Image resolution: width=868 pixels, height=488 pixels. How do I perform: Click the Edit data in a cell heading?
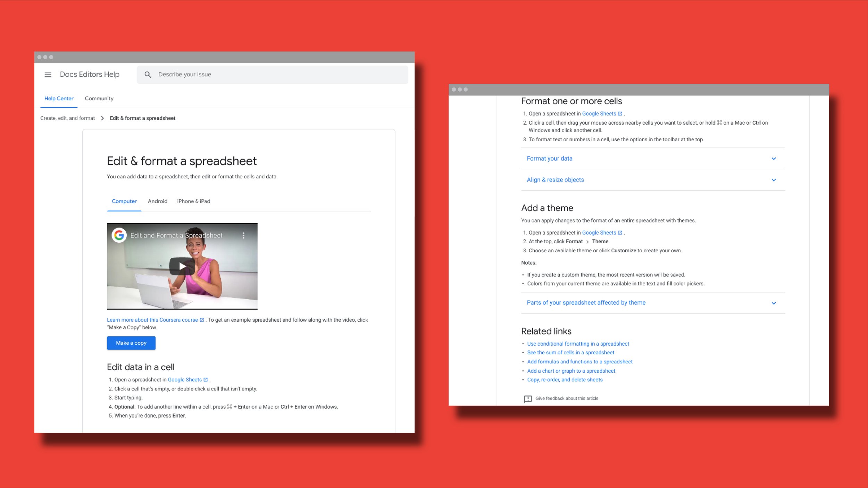[x=141, y=367]
